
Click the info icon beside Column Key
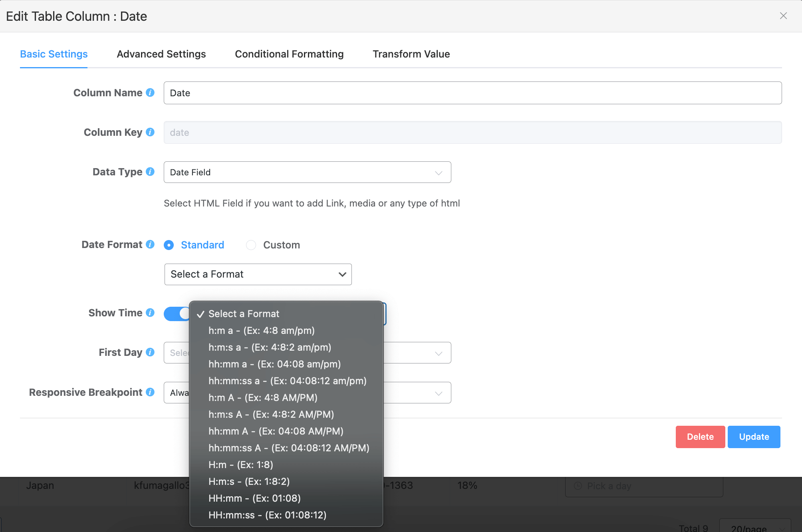[150, 132]
